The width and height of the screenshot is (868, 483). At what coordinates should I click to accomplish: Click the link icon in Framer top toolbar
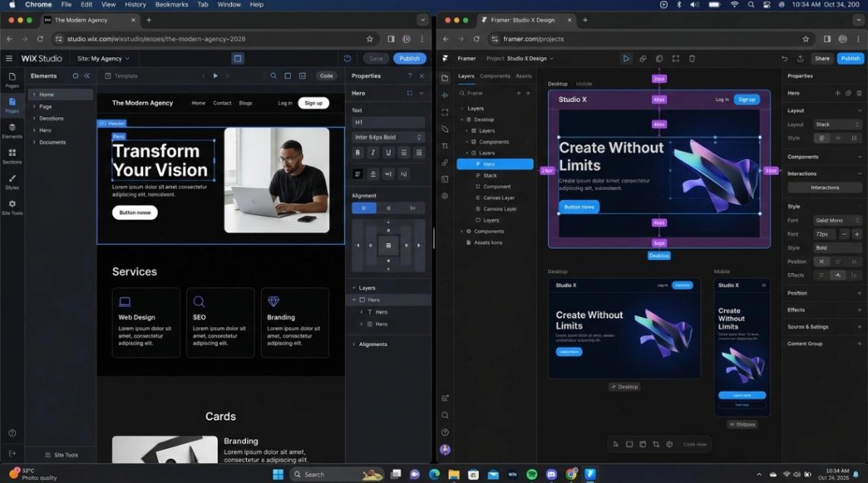(x=643, y=58)
